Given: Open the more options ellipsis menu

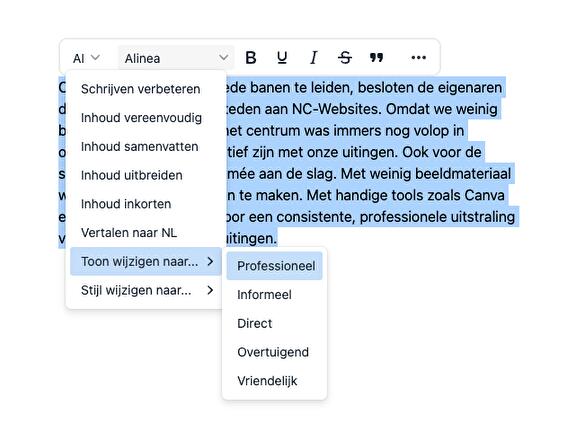Looking at the screenshot, I should point(418,58).
